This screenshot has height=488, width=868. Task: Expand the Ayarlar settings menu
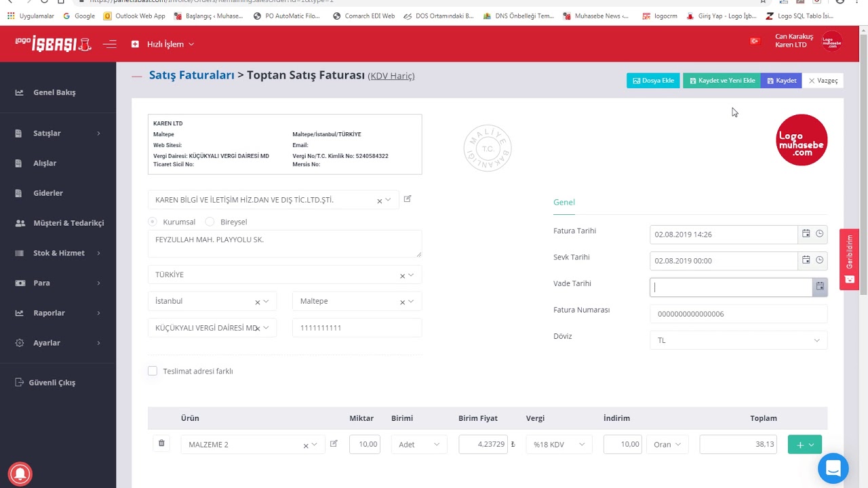click(58, 343)
